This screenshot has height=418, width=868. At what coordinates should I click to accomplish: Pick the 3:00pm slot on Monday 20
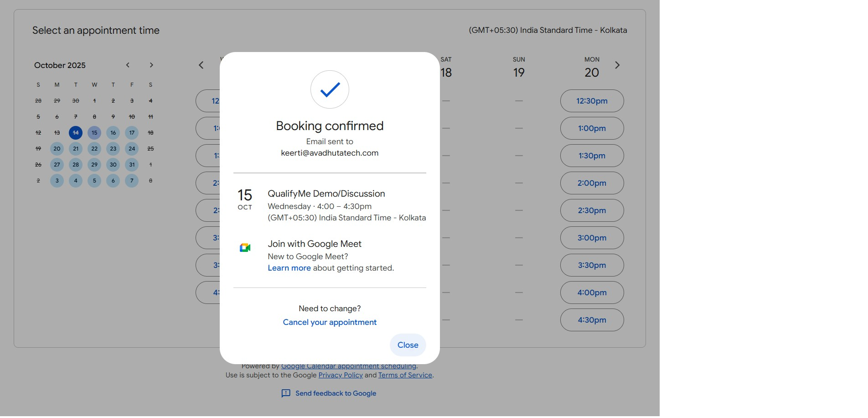pos(592,238)
